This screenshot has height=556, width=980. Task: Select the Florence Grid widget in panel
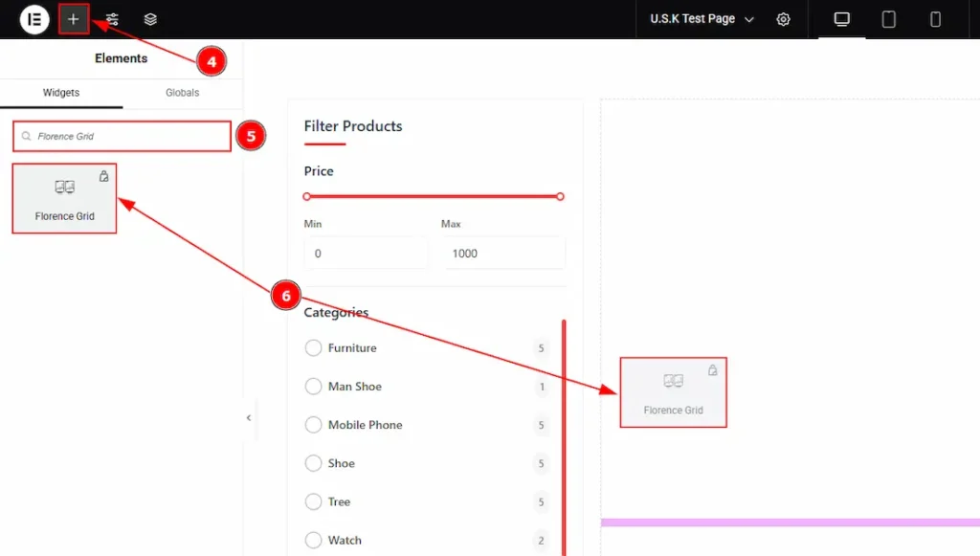(x=64, y=199)
